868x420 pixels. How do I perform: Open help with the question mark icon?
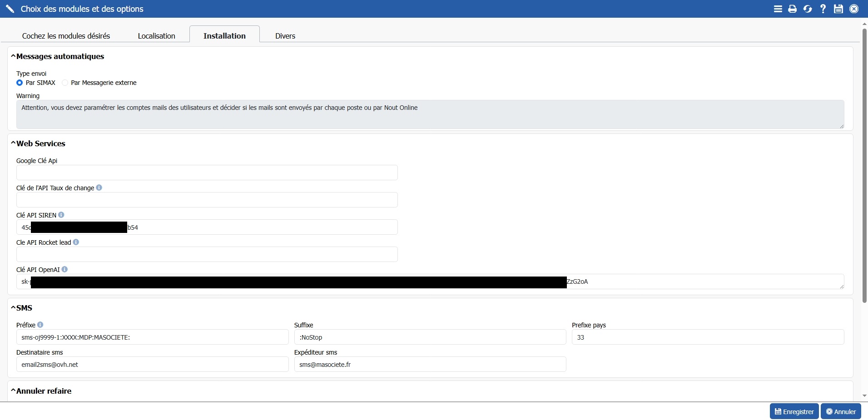(x=823, y=9)
